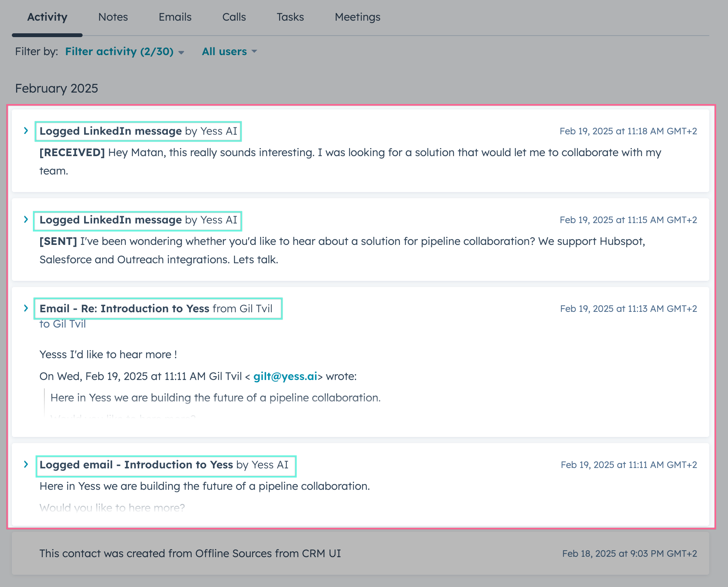The image size is (728, 587).
Task: Open the All users dropdown
Action: (229, 51)
